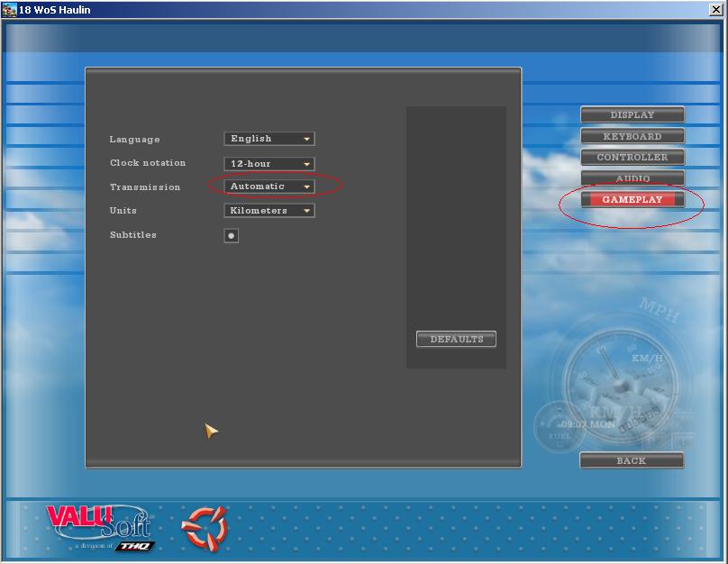
Task: Click the Language label
Action: [x=134, y=140]
